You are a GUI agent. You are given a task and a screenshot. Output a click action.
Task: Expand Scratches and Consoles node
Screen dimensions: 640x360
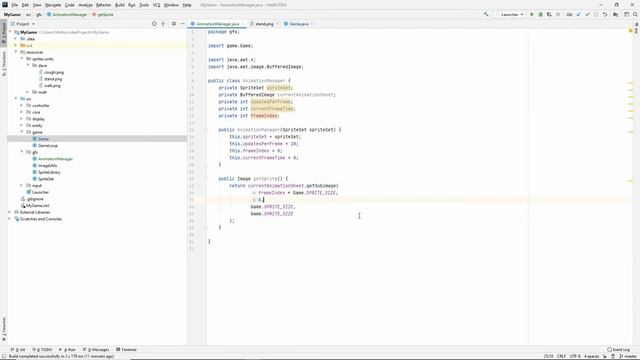[10, 219]
